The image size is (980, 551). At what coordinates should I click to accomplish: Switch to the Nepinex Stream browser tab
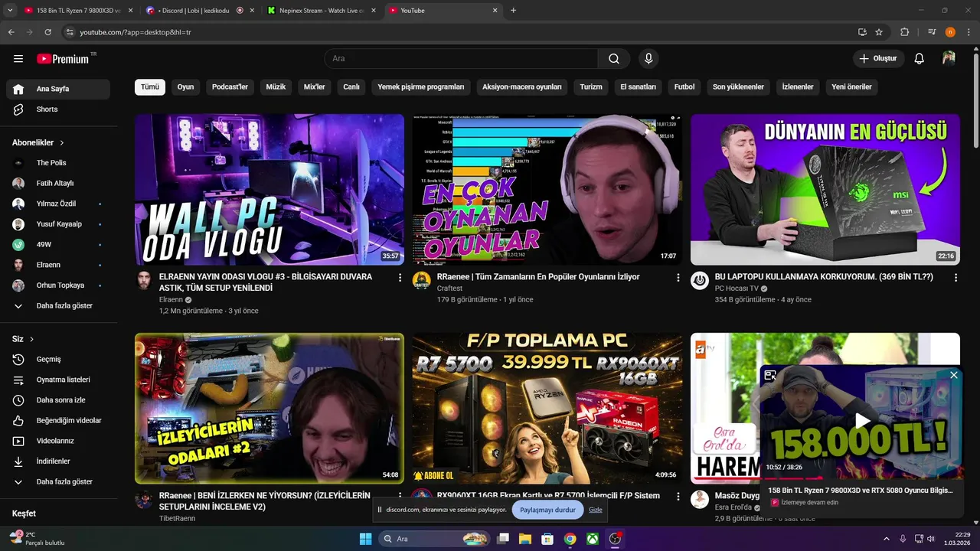322,11
